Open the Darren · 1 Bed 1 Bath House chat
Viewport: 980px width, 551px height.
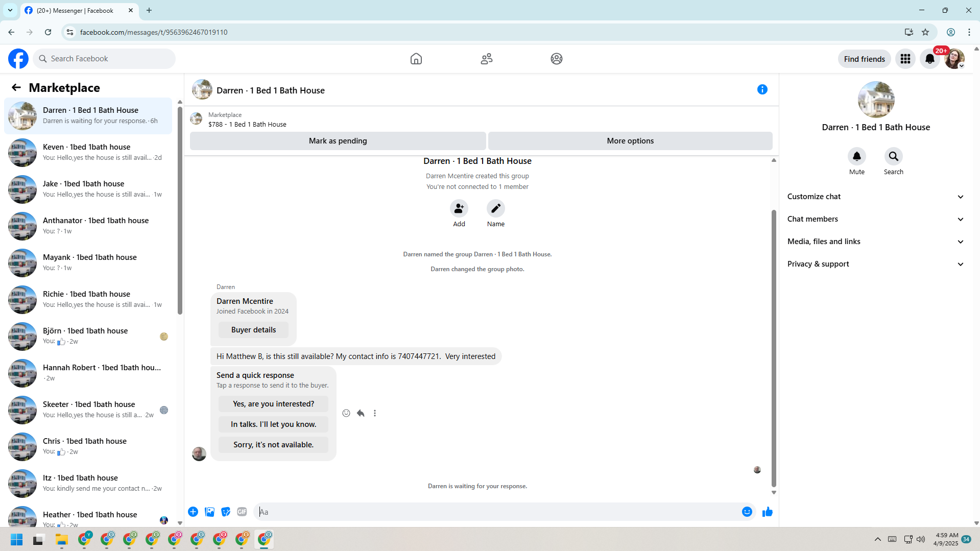point(88,116)
